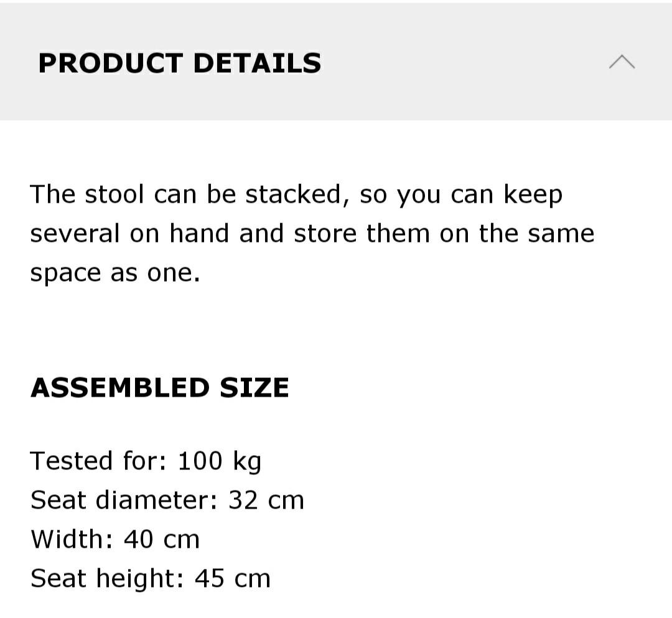Click the Seat diameter 32 cm text

pos(167,499)
